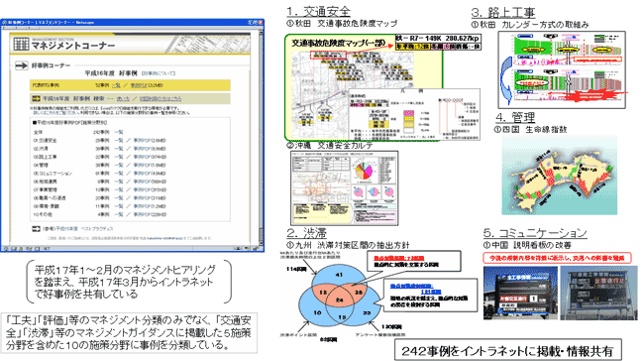Click the 交通事故危険度マップ thumbnail image
644x361 pixels.
coord(382,87)
